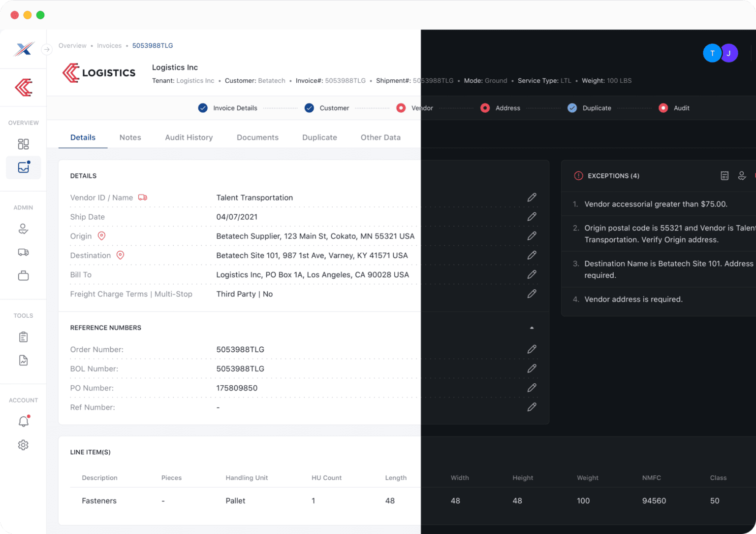Click the user-check icon in Exceptions header
The image size is (756, 534).
pyautogui.click(x=742, y=175)
